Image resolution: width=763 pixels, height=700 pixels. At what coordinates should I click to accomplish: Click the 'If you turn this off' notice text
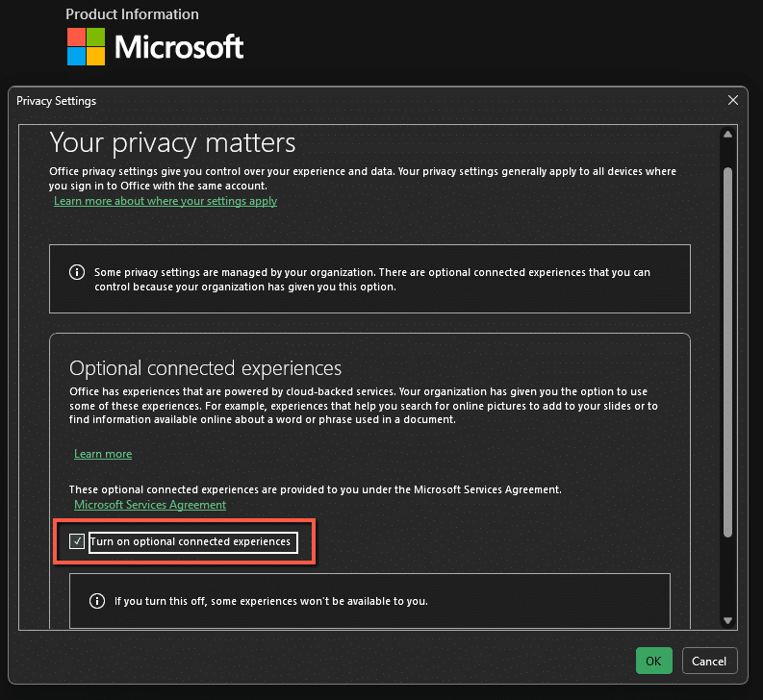(271, 601)
